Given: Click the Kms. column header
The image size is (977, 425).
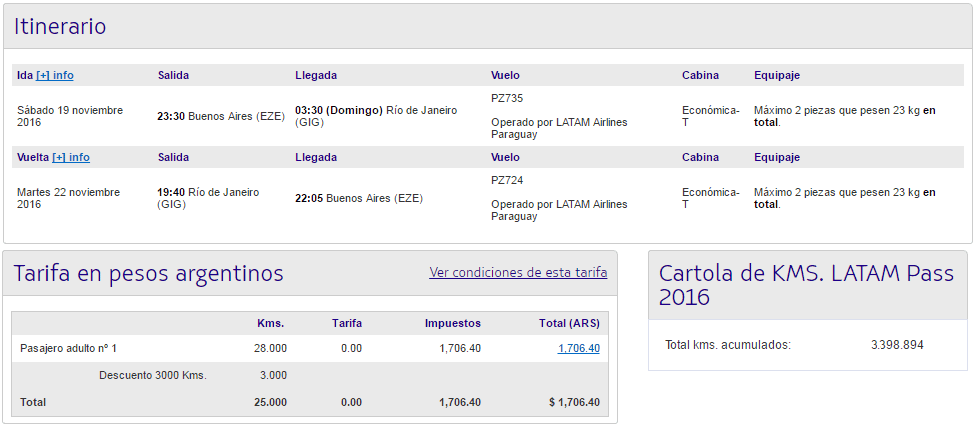Looking at the screenshot, I should point(270,323).
